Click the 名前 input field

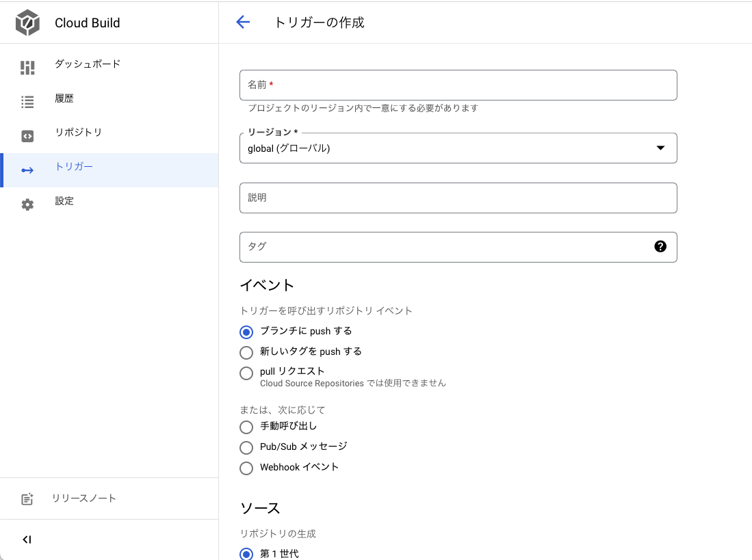point(458,85)
